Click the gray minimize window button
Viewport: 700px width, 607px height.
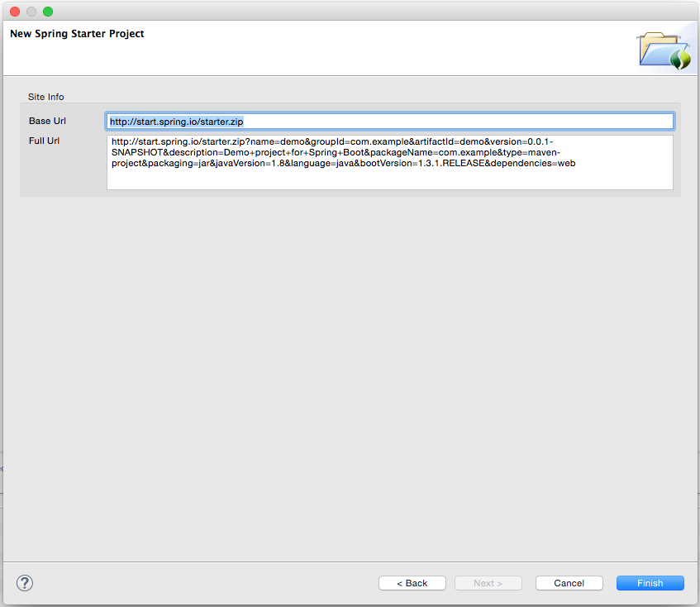[31, 12]
